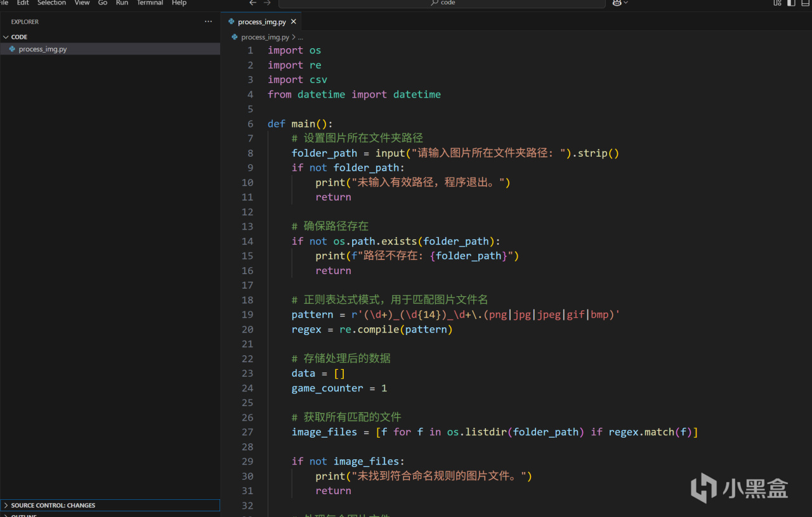Toggle the bottom Panel visibility
The height and width of the screenshot is (517, 812).
[806, 3]
